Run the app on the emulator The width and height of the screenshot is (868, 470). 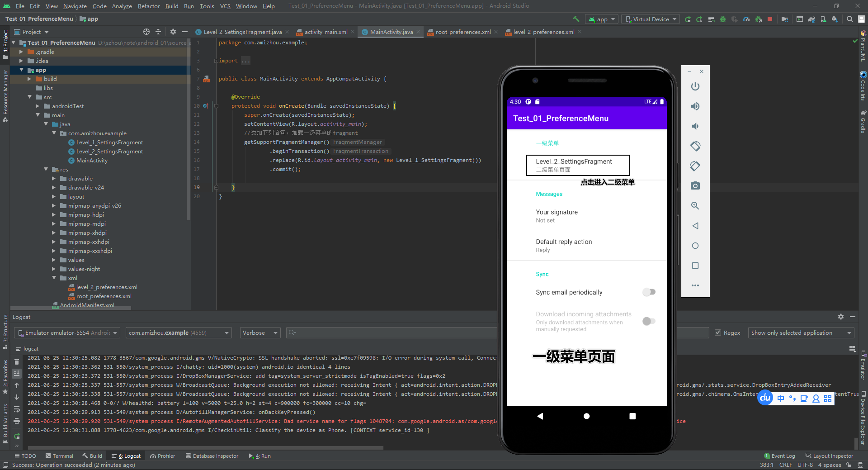pos(688,19)
